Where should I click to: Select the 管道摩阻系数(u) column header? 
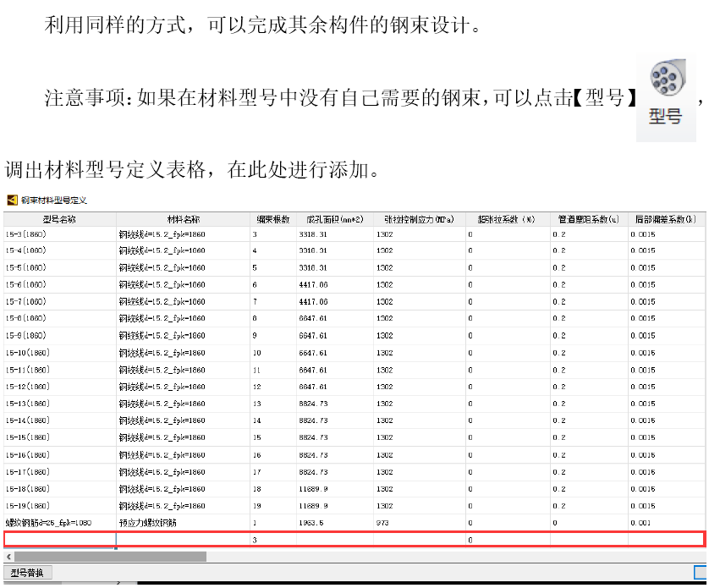click(x=589, y=219)
